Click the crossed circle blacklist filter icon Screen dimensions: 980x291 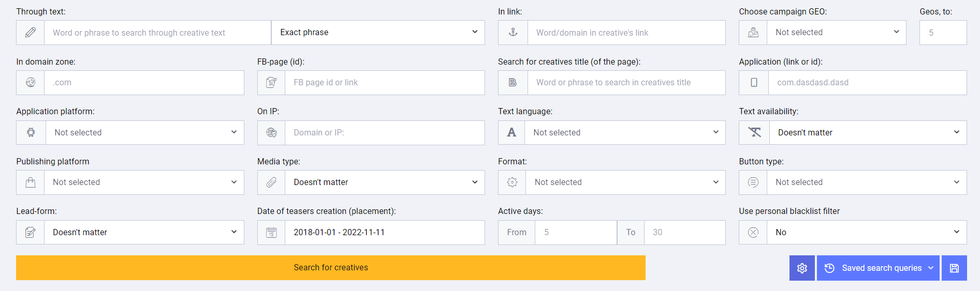753,233
